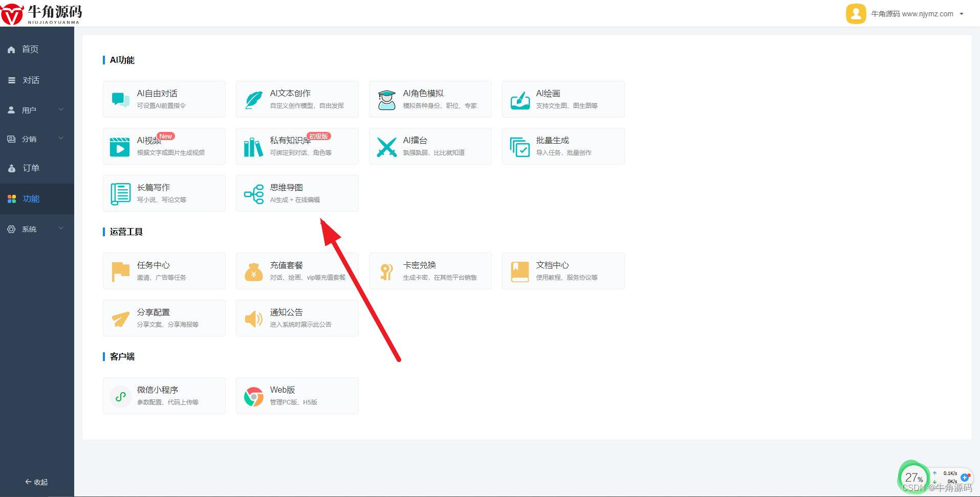Screen dimensions: 980x497
Task: Click the text 邀请、广告等任务
Action: [x=161, y=278]
